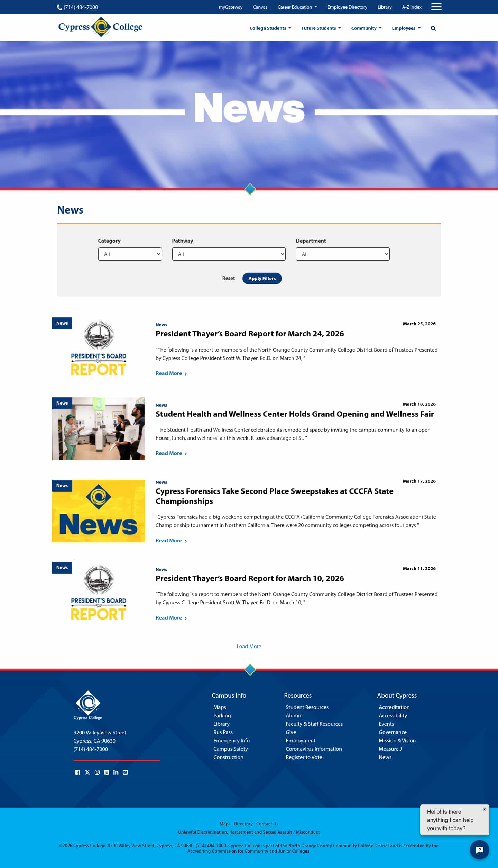Open Canvas in the top bar
498x868 pixels.
point(260,7)
